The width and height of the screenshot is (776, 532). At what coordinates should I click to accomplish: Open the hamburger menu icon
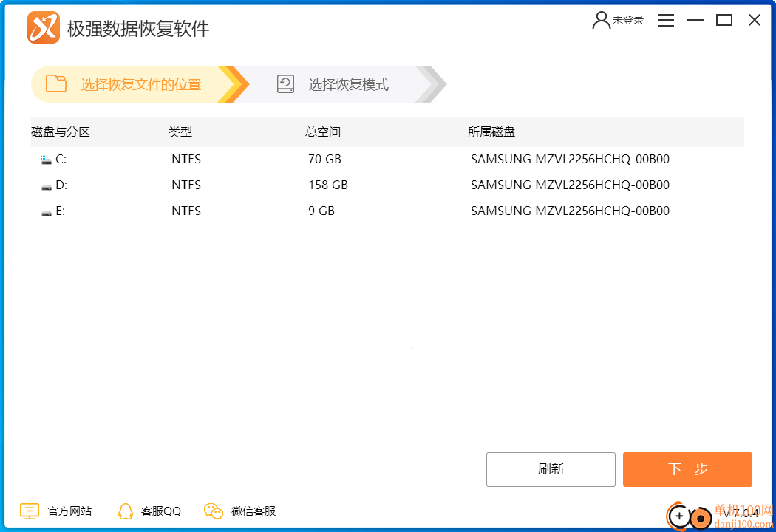pyautogui.click(x=666, y=20)
